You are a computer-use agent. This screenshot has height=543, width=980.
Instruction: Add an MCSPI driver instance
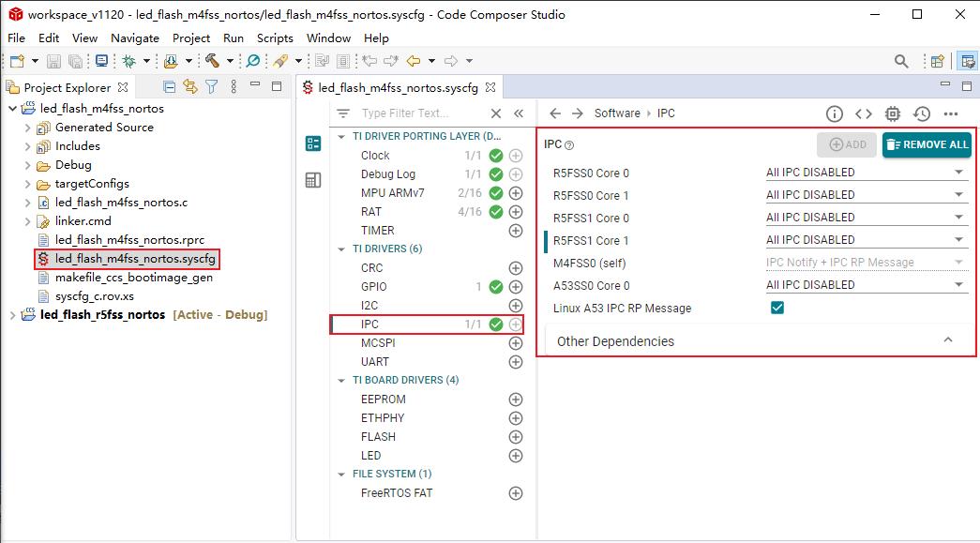(x=516, y=343)
